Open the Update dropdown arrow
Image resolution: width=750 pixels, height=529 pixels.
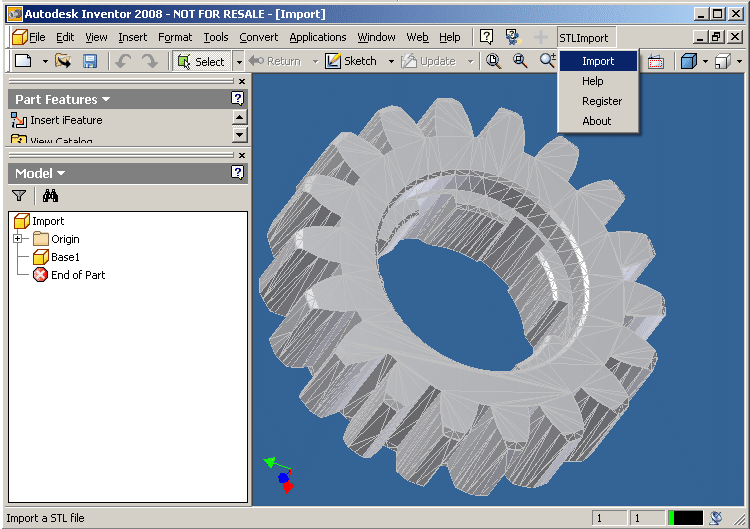tap(470, 61)
